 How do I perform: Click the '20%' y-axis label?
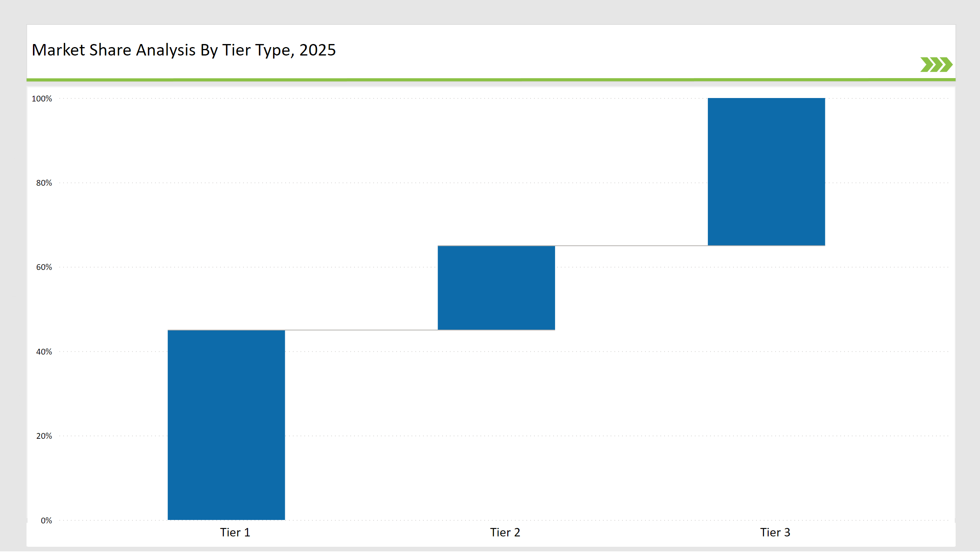[x=44, y=436]
